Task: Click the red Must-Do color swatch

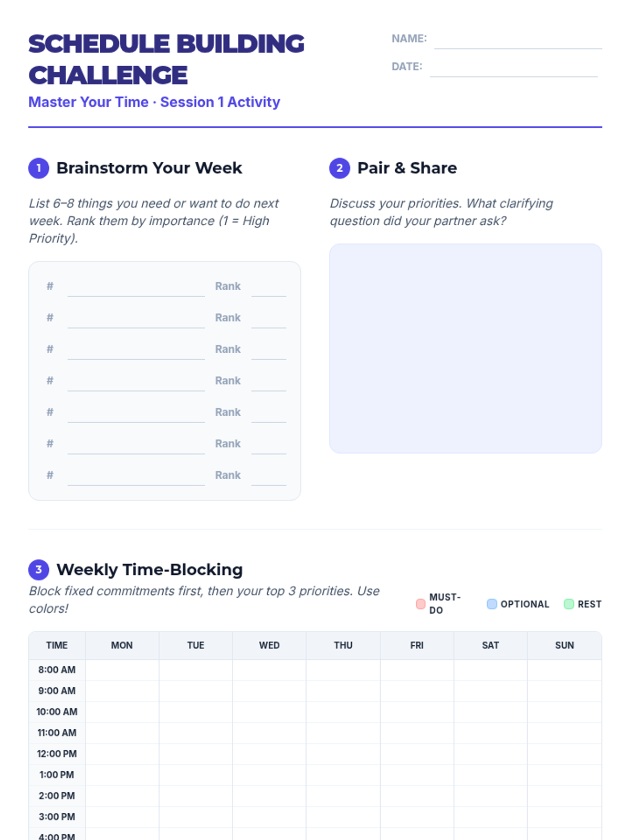Action: (421, 604)
